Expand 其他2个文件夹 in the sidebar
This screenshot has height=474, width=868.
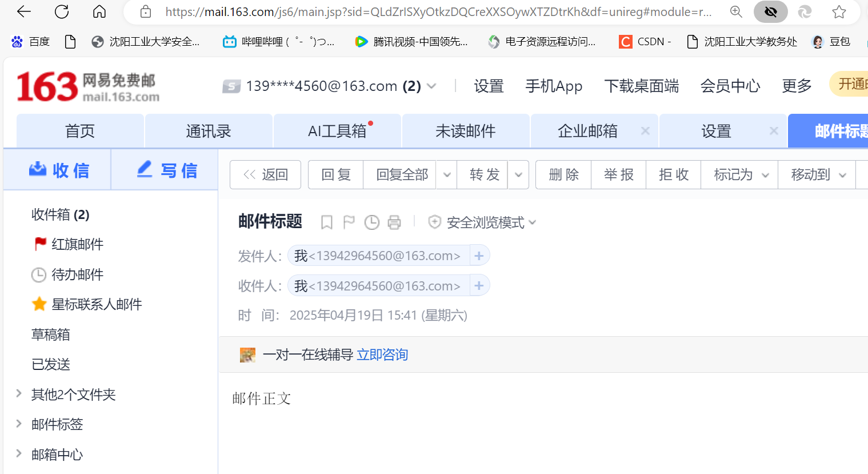click(73, 395)
